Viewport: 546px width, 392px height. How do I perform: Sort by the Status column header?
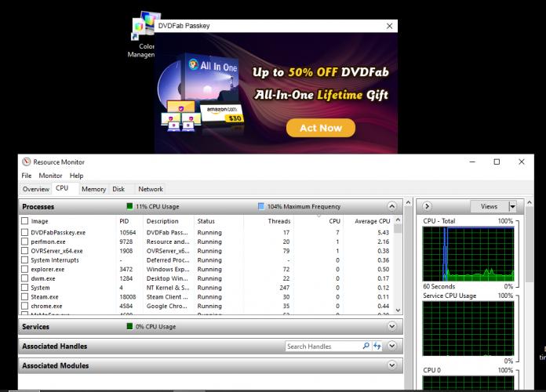[x=206, y=221]
